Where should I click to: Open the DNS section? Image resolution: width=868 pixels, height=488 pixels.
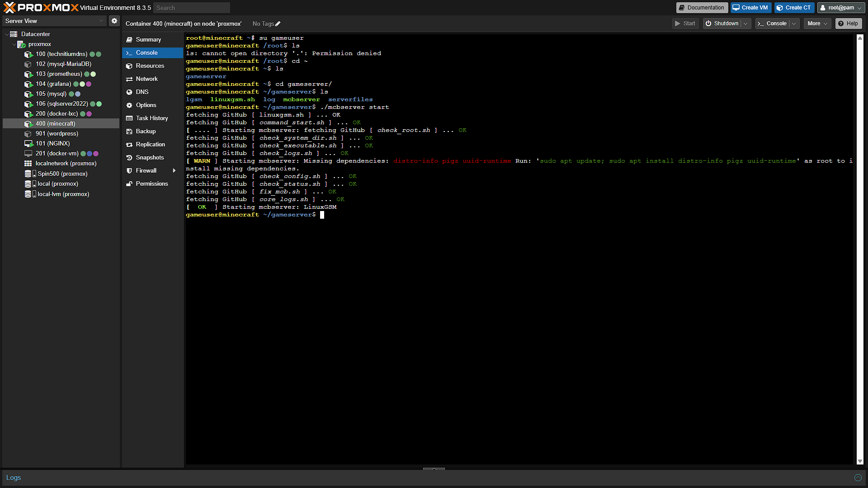(152, 92)
